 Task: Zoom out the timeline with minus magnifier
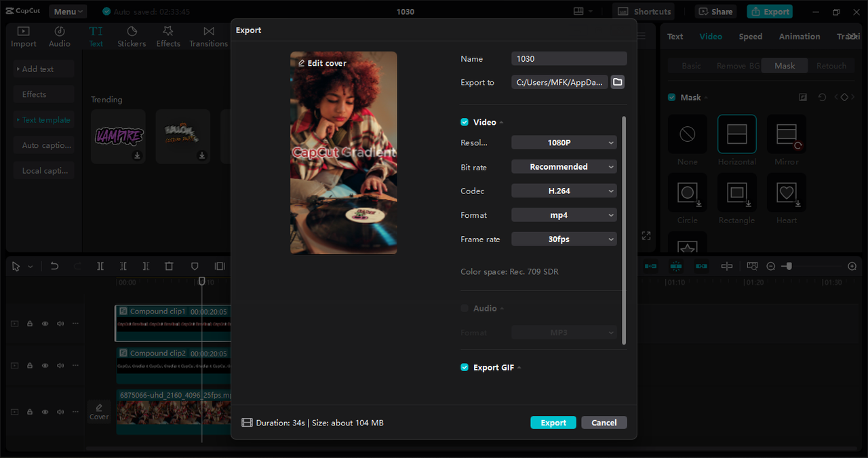pyautogui.click(x=771, y=267)
